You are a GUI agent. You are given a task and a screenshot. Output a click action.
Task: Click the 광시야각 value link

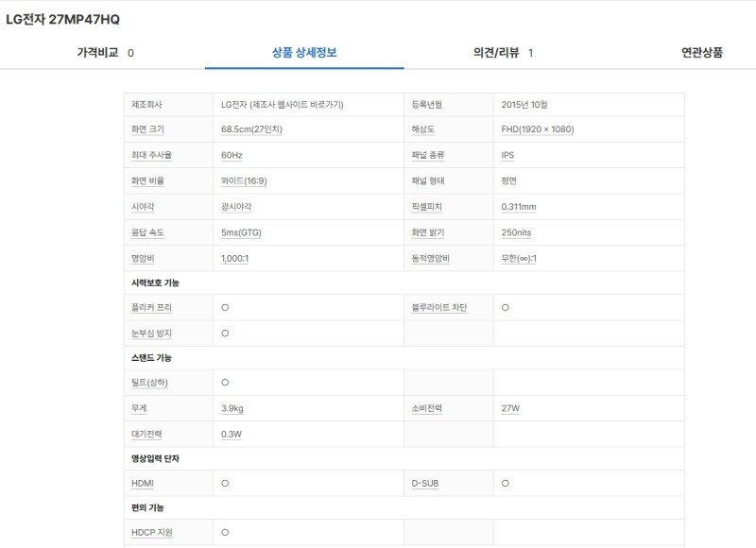236,207
